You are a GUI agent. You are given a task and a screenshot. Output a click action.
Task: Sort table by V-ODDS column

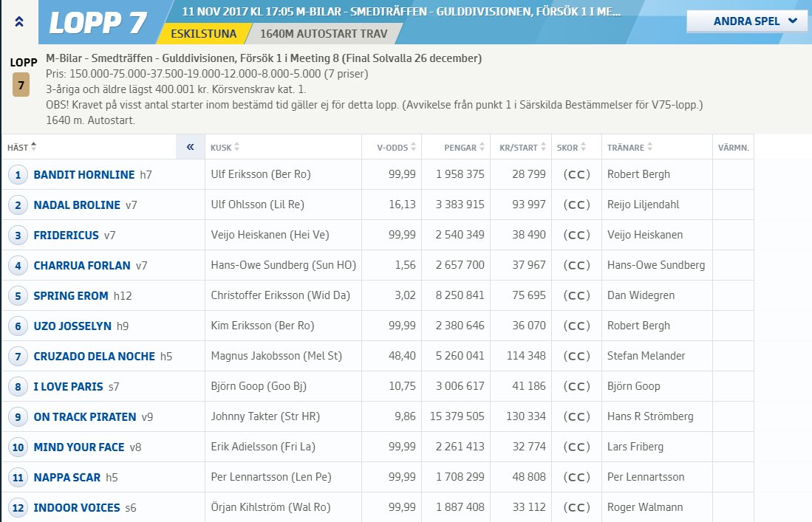point(396,148)
